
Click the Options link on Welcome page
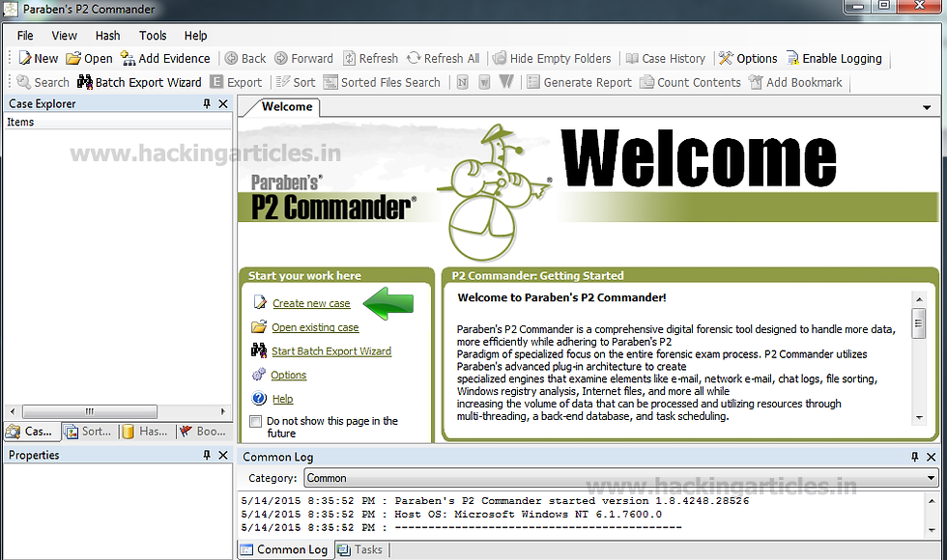coord(288,375)
